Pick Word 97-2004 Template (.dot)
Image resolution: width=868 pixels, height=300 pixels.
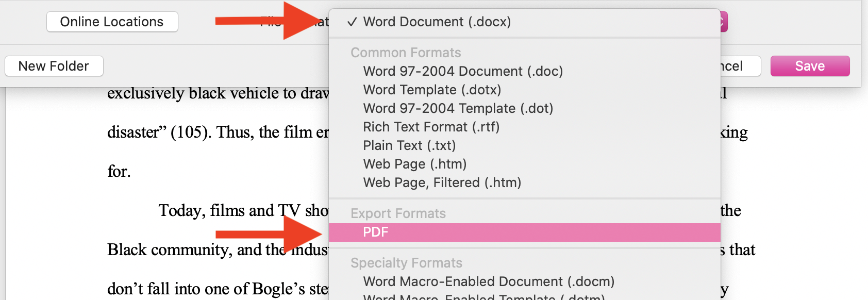coord(458,108)
